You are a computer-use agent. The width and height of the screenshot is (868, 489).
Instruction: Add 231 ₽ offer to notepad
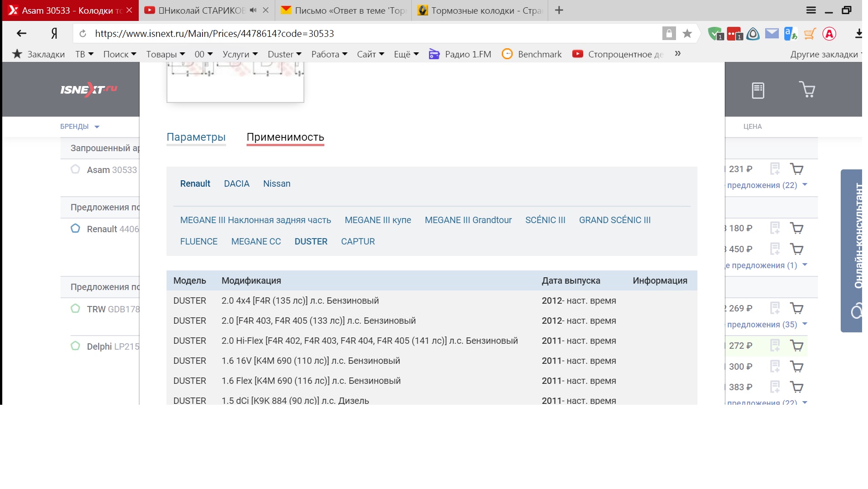(775, 169)
